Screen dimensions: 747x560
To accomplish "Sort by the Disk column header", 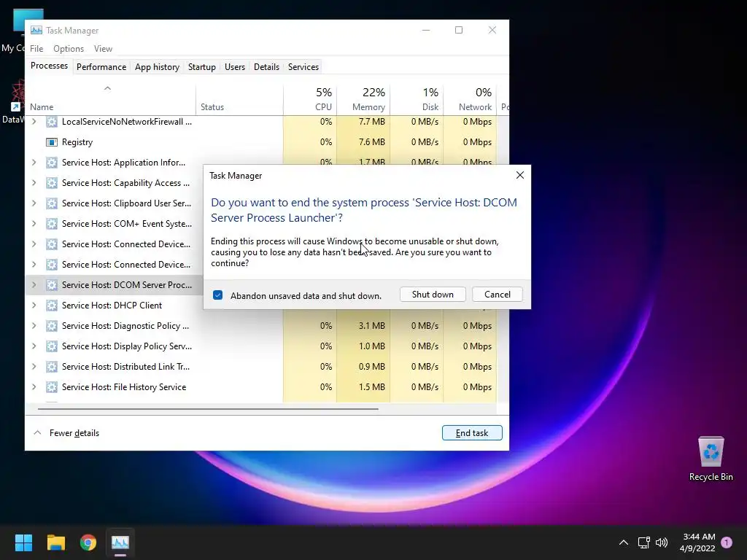I will click(x=417, y=100).
